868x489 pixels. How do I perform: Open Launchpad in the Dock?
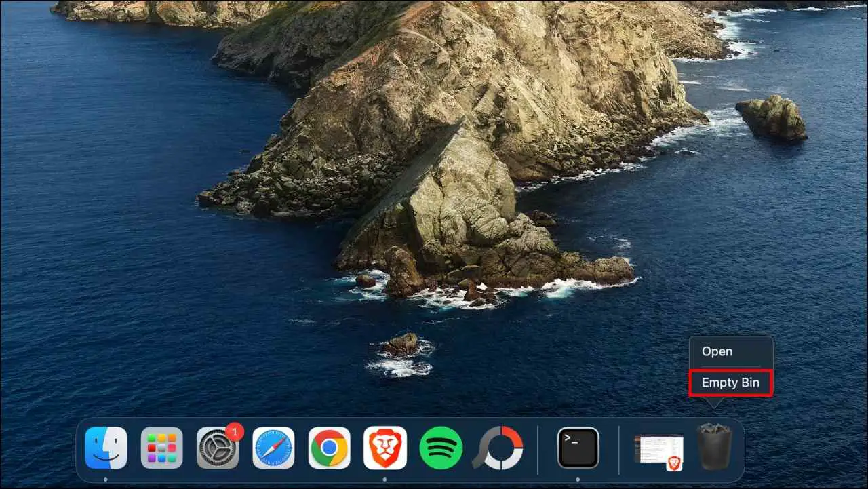161,448
